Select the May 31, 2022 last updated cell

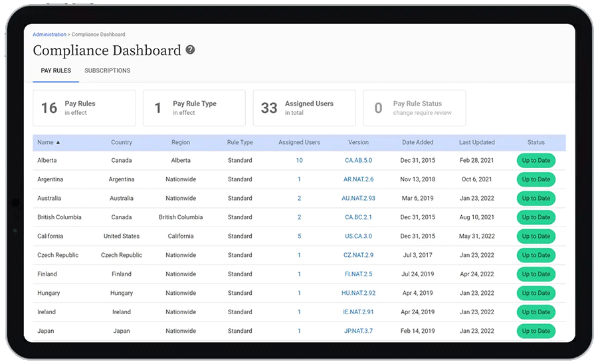tap(476, 236)
